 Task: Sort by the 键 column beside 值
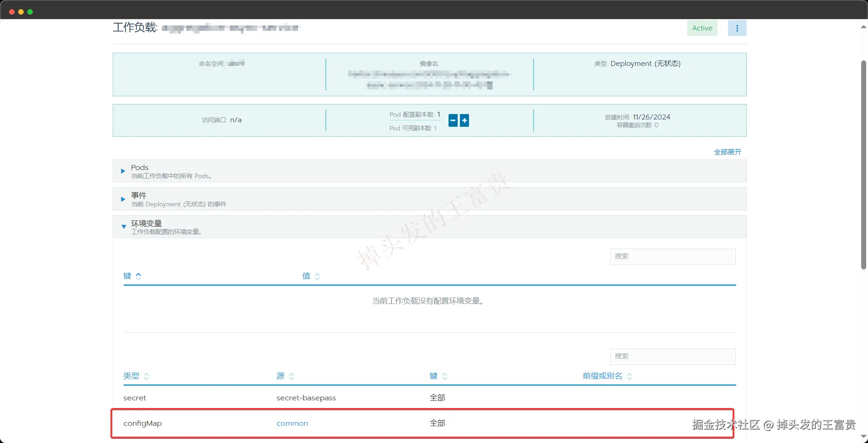132,276
